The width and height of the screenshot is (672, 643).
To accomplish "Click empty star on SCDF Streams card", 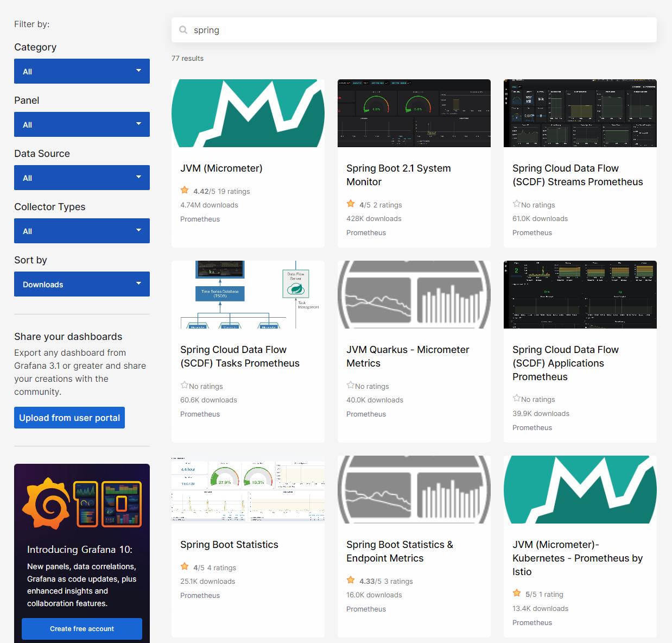I will coord(517,204).
